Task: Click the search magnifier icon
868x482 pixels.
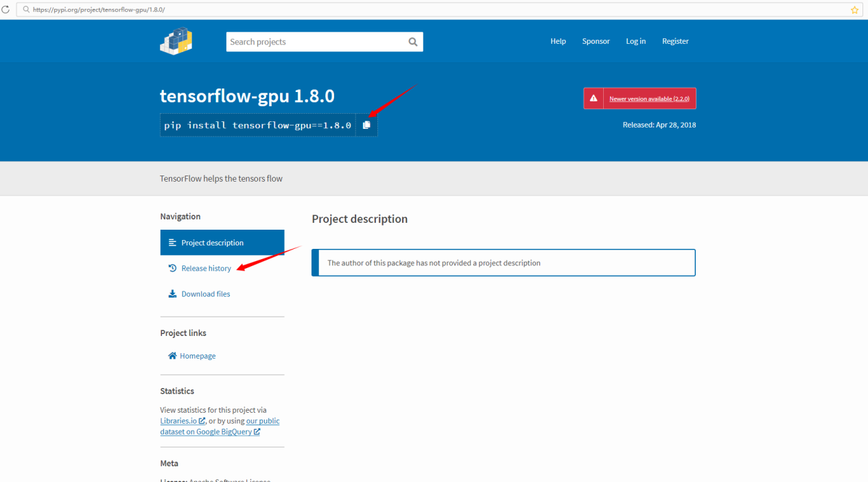Action: (412, 42)
